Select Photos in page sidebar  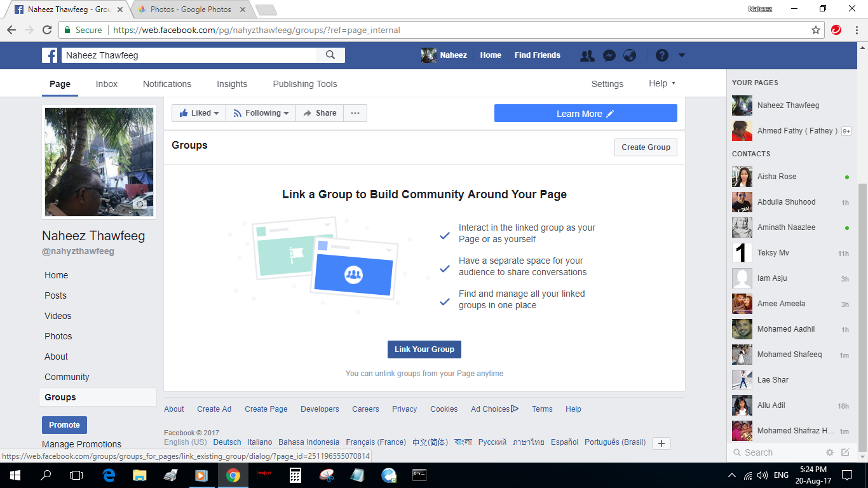(x=58, y=336)
